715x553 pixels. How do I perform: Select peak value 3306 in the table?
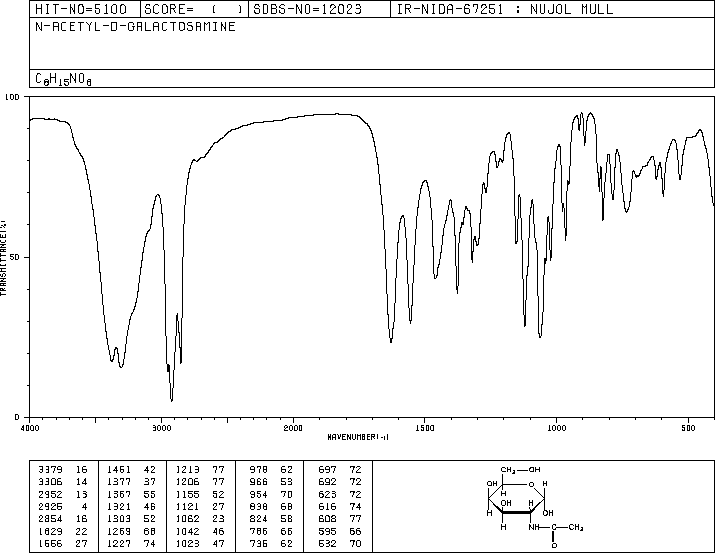[x=50, y=482]
